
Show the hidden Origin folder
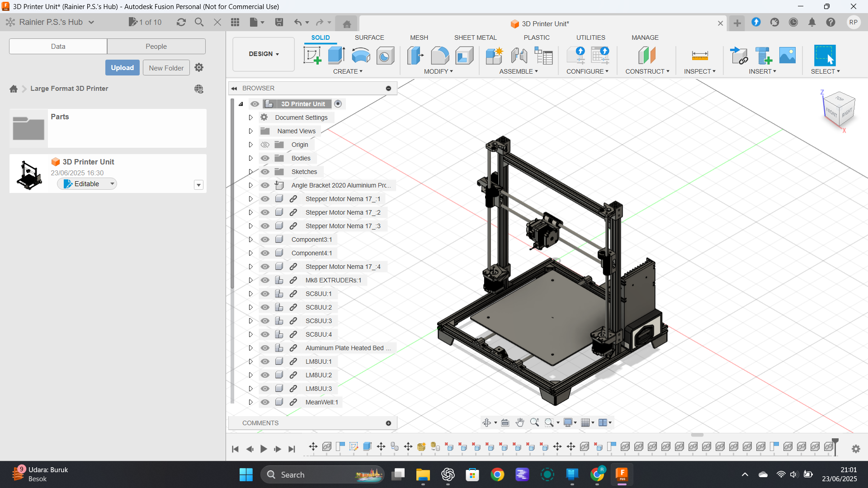(x=265, y=145)
